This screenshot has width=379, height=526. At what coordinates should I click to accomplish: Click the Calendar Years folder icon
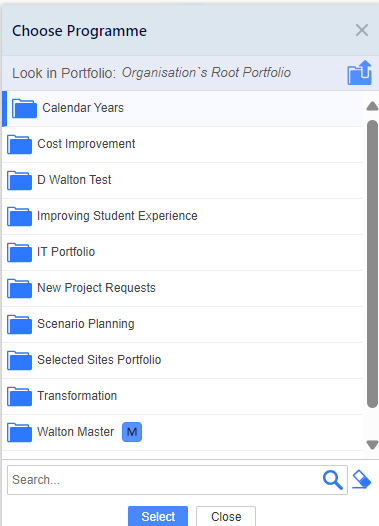pyautogui.click(x=24, y=108)
